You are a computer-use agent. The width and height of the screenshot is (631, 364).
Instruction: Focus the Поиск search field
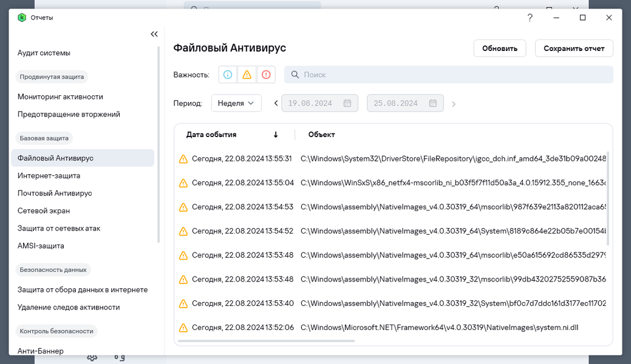(x=449, y=75)
